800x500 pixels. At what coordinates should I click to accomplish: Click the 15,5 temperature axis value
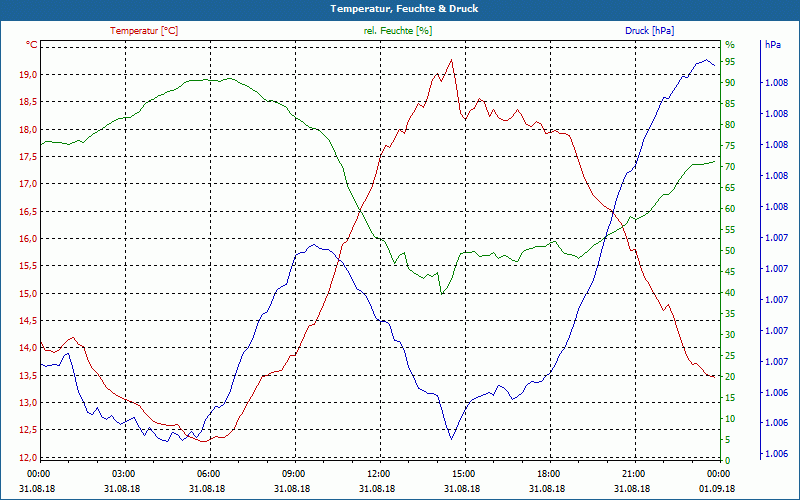coord(29,266)
